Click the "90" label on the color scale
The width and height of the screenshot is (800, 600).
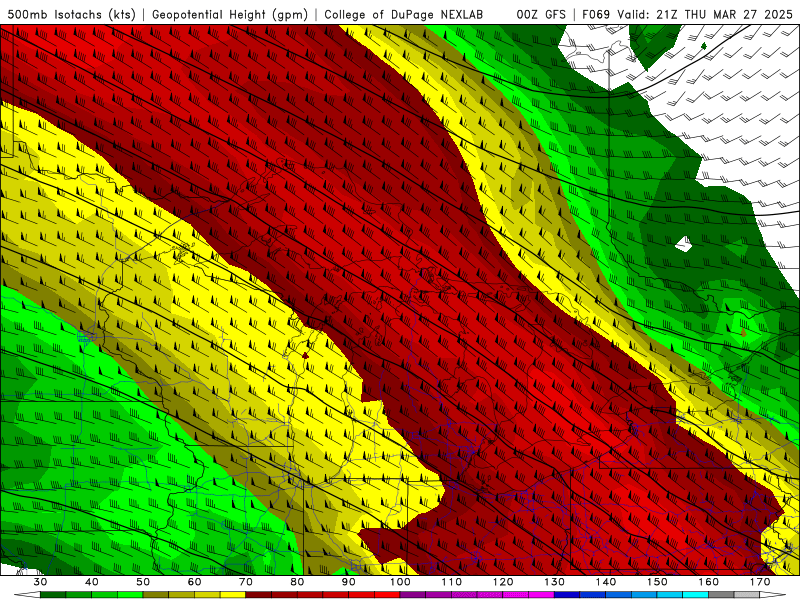[348, 582]
